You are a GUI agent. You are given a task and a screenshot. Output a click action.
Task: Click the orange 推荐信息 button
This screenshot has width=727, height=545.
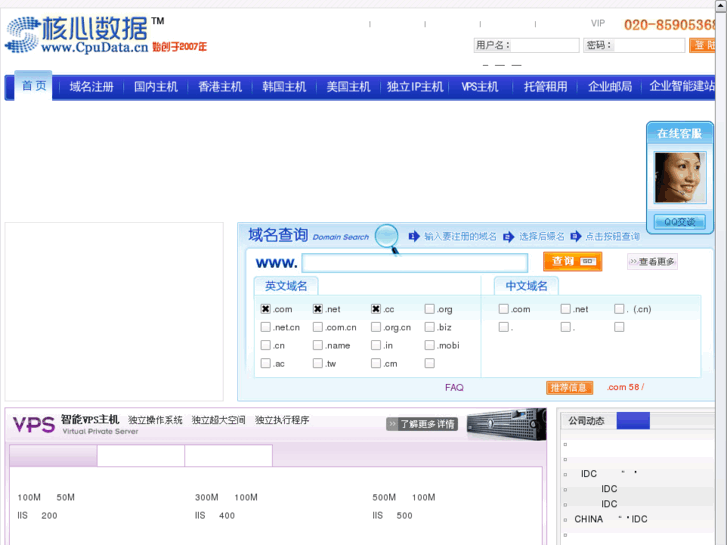pos(569,387)
